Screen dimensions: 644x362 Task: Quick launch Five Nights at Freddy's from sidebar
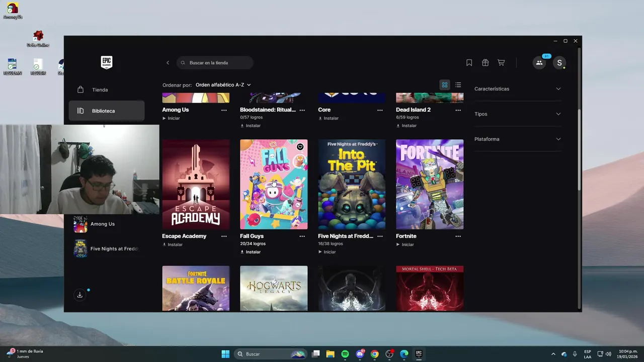106,248
